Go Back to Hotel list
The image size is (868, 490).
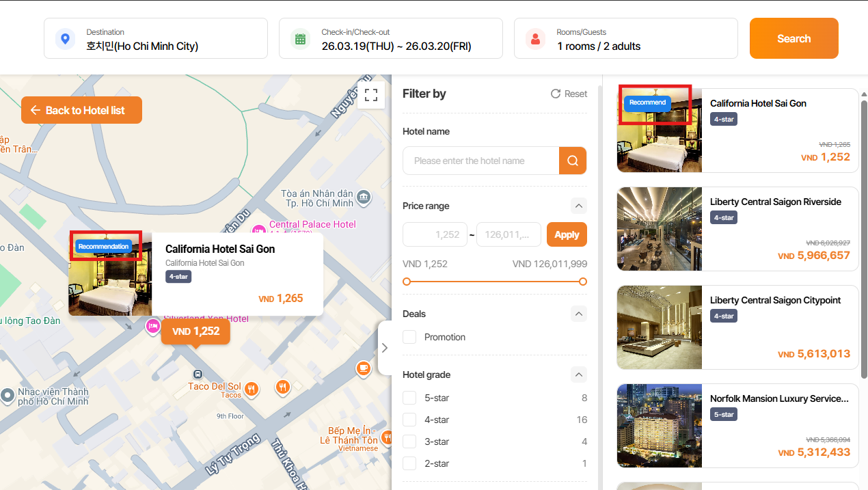coord(81,110)
